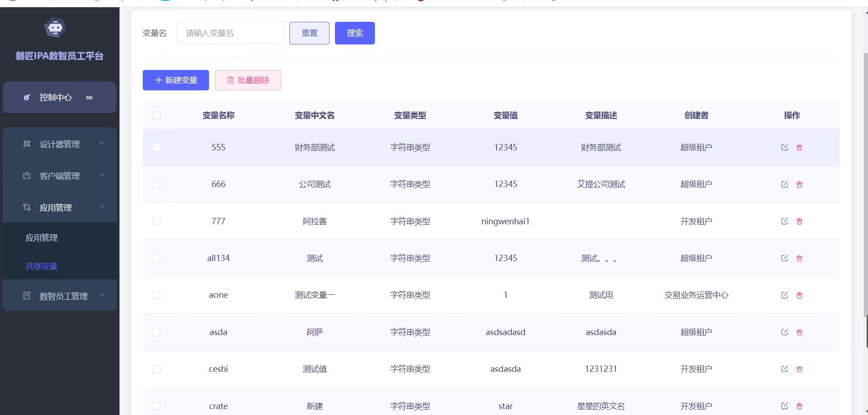Delete the 666 variable row
868x415 pixels.
tap(799, 184)
